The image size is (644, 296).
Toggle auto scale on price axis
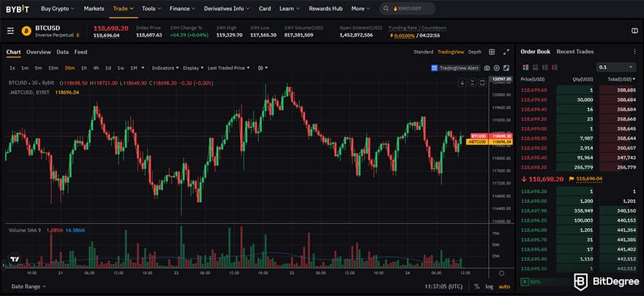click(x=504, y=286)
